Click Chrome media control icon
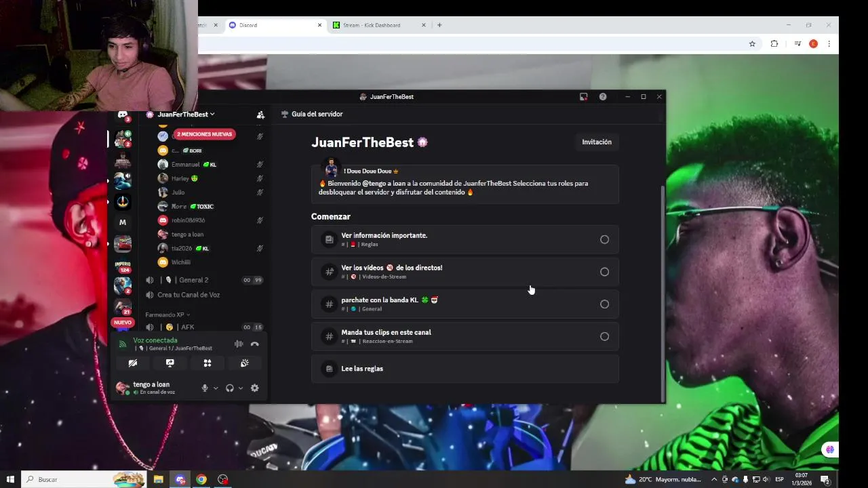 coord(797,44)
